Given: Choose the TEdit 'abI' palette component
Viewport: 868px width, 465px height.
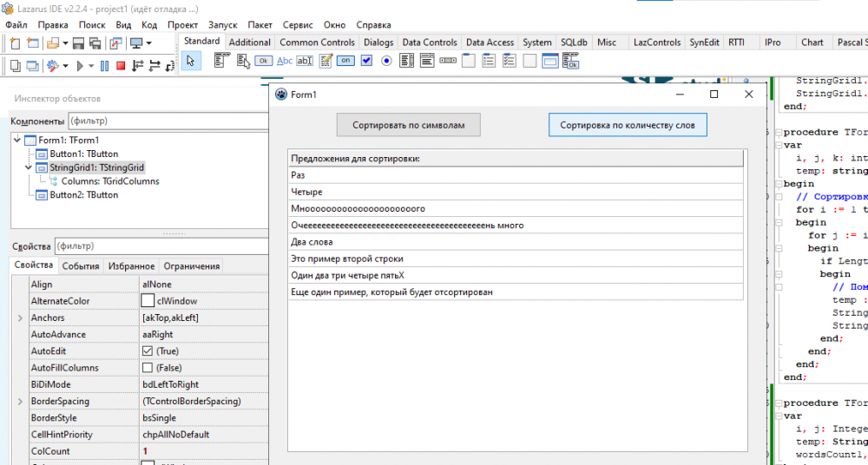Looking at the screenshot, I should (305, 61).
